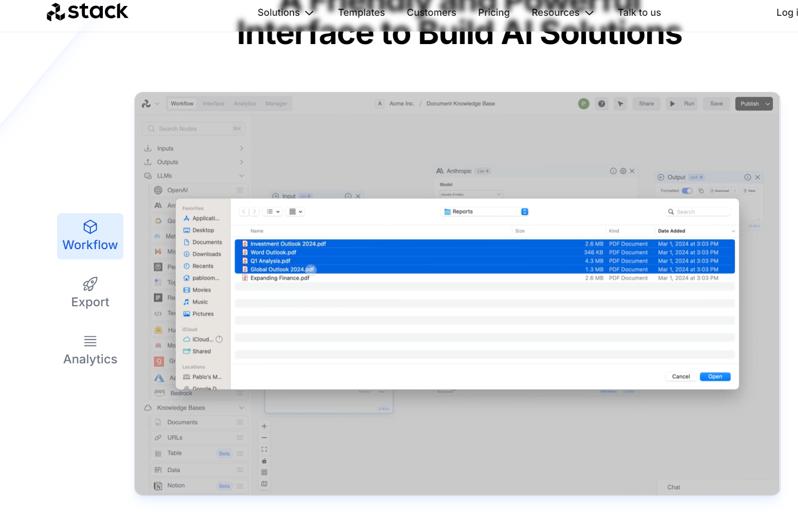Click the Open button in the file dialog

point(715,376)
